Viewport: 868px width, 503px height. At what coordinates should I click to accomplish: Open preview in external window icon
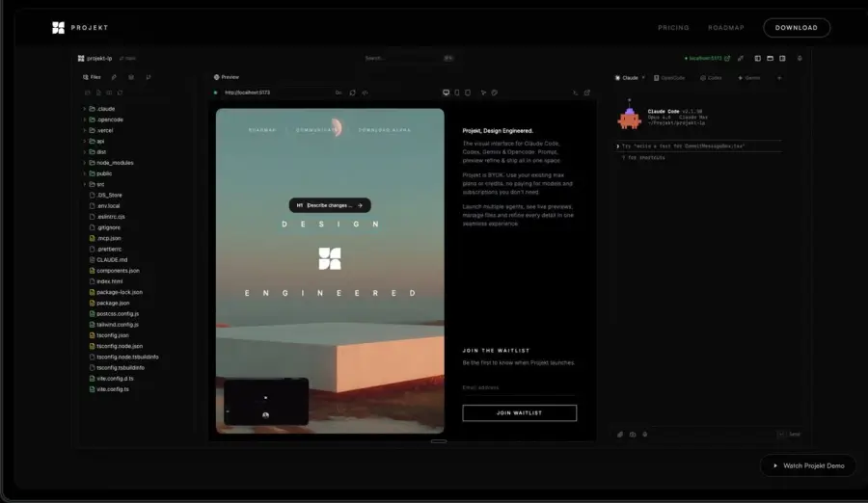pos(586,93)
